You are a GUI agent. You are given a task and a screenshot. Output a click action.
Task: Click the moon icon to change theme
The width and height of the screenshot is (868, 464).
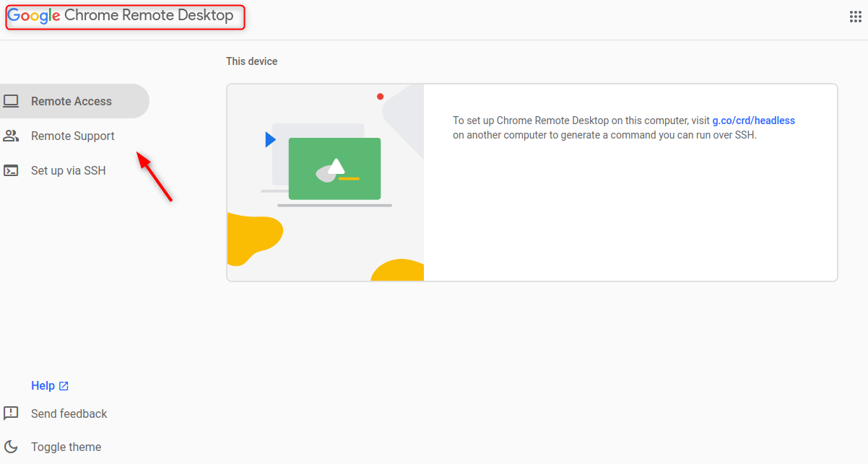(11, 447)
